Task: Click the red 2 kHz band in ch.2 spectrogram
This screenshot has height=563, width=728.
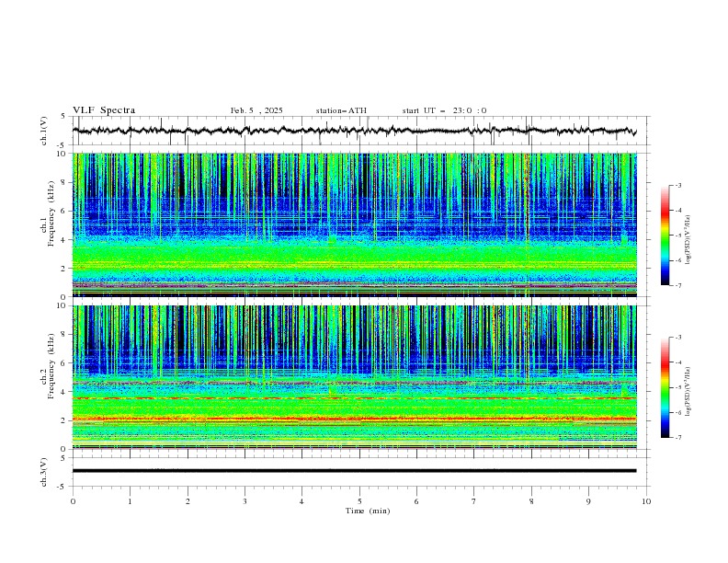Action: click(x=354, y=419)
